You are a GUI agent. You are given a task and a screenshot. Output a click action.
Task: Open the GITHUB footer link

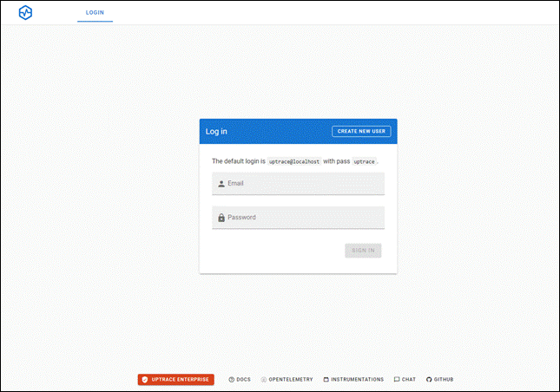click(x=439, y=380)
